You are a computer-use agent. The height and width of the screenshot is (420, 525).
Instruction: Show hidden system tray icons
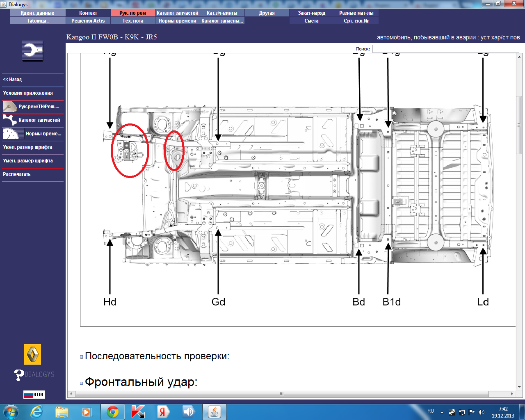(x=442, y=412)
